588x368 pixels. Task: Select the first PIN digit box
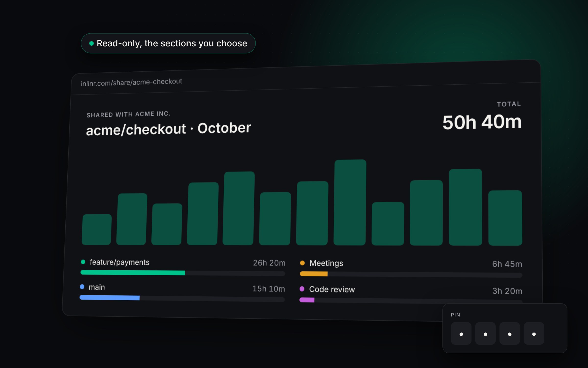click(461, 333)
